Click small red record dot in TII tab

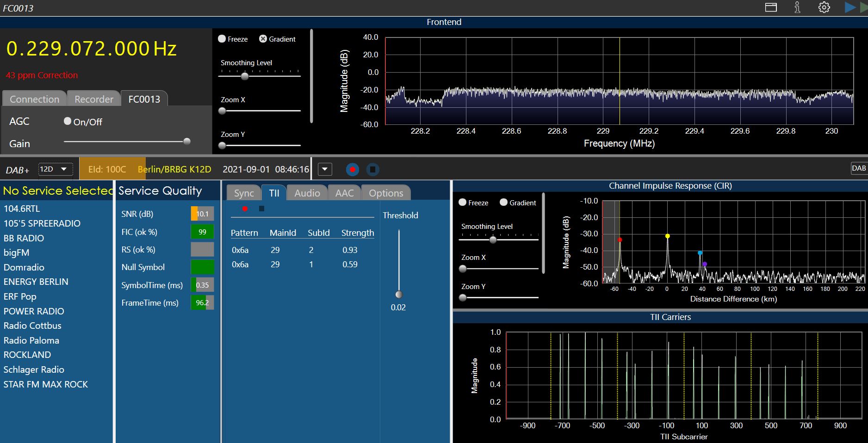tap(245, 209)
